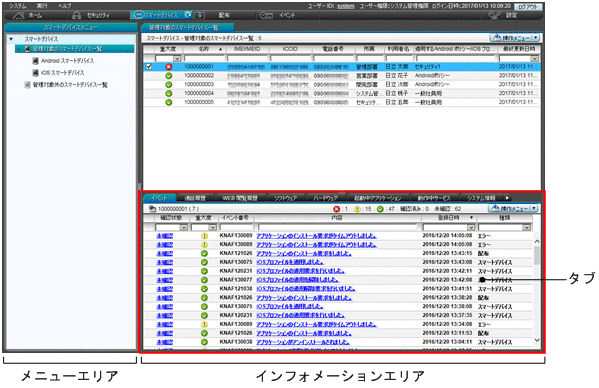
Task: Click the green status icon for device 1000000004
Action: point(168,94)
